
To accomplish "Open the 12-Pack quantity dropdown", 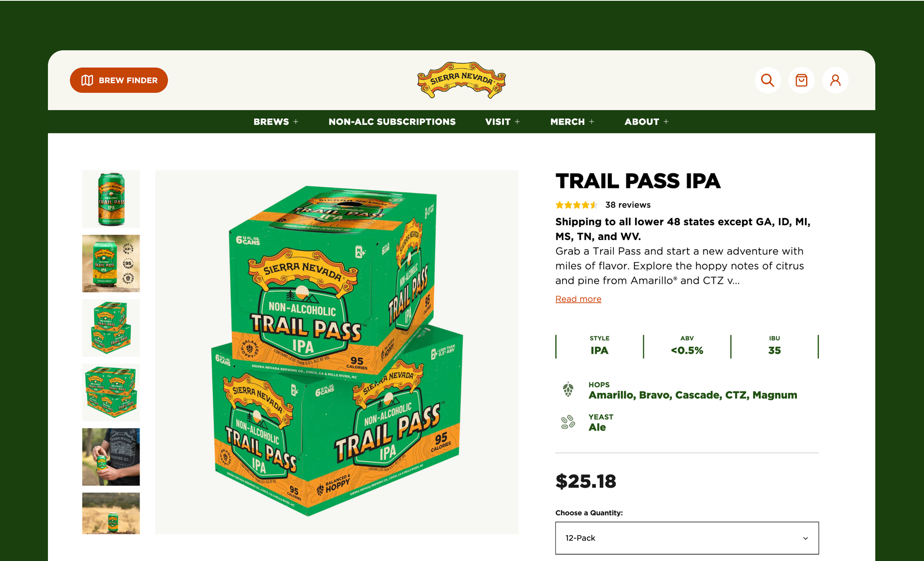I will [x=687, y=538].
